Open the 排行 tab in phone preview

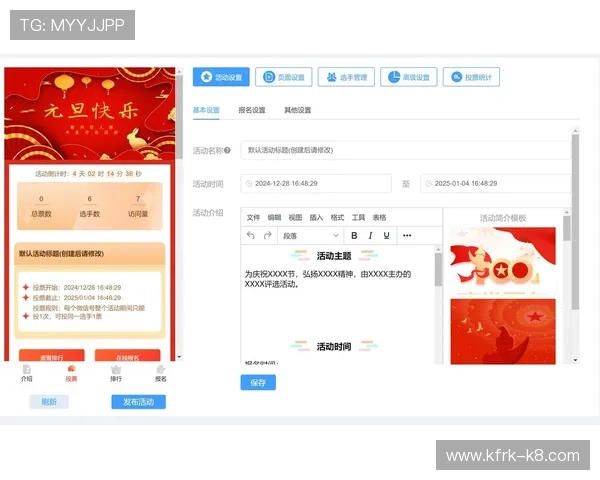(x=116, y=373)
